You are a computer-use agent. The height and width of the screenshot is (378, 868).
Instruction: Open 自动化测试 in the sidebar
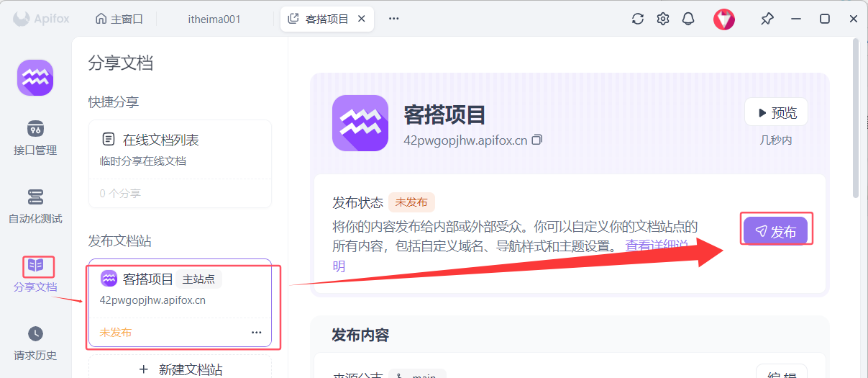pos(35,206)
